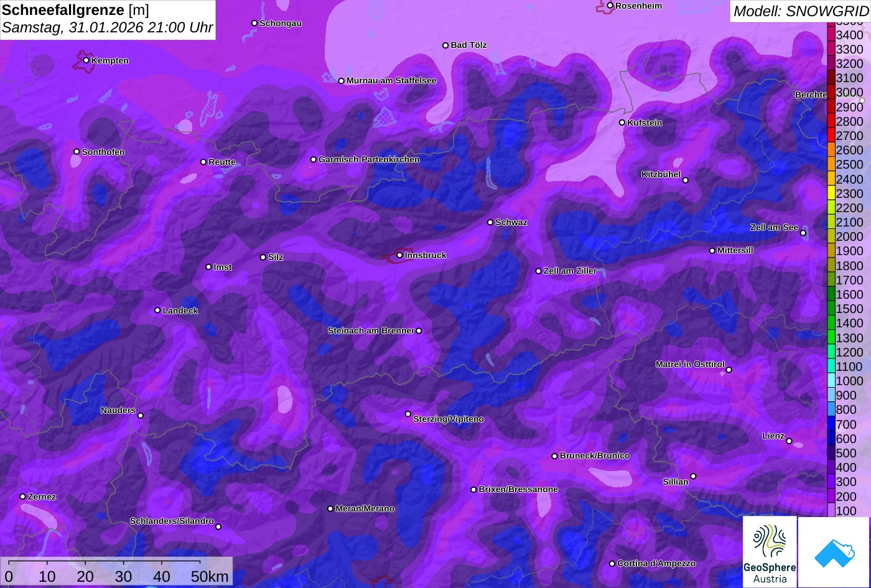
Task: Click the GeoSphere Austria logo
Action: pyautogui.click(x=770, y=552)
